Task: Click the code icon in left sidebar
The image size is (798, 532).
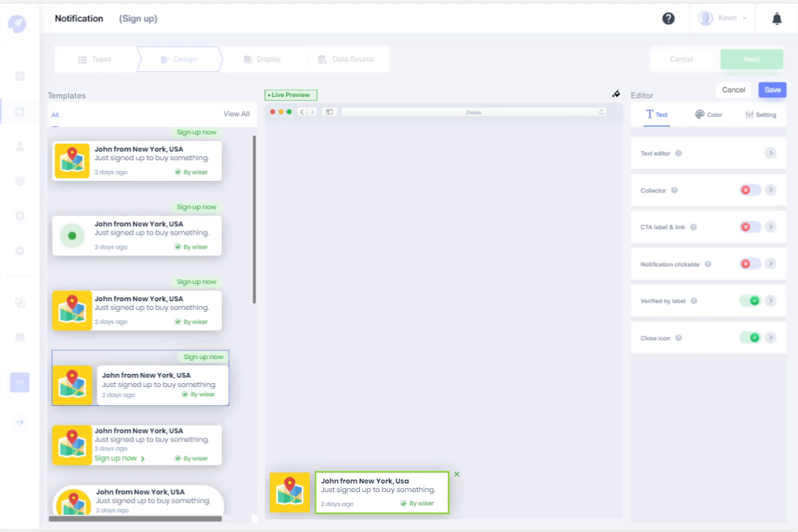Action: 20,382
